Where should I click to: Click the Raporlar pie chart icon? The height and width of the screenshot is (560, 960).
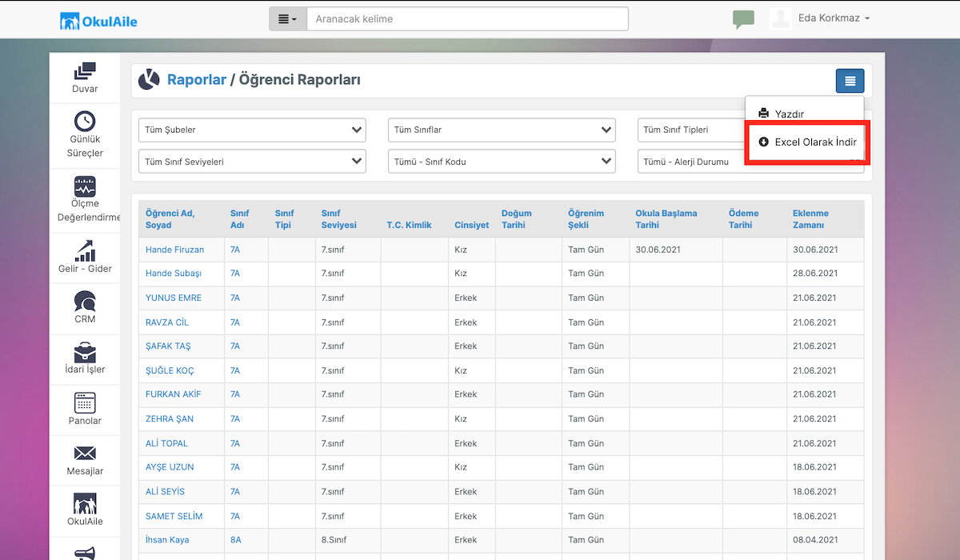click(149, 80)
